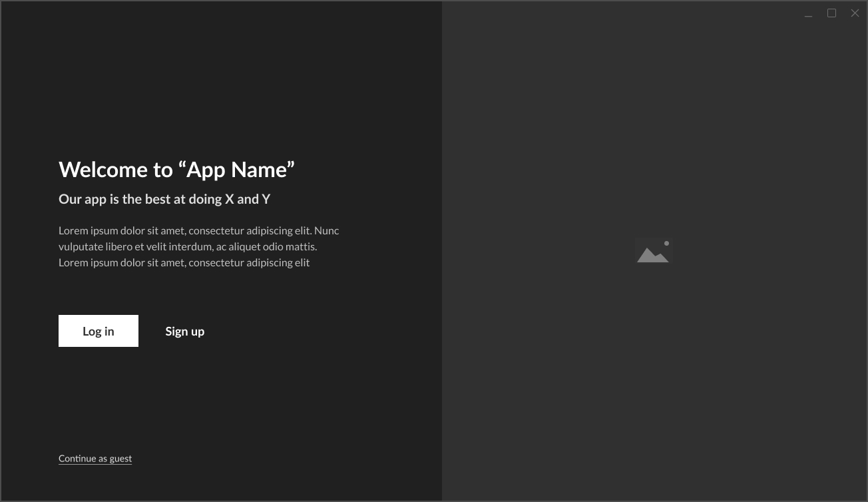The height and width of the screenshot is (502, 868).
Task: Select the Welcome to "App Name" heading
Action: 176,170
